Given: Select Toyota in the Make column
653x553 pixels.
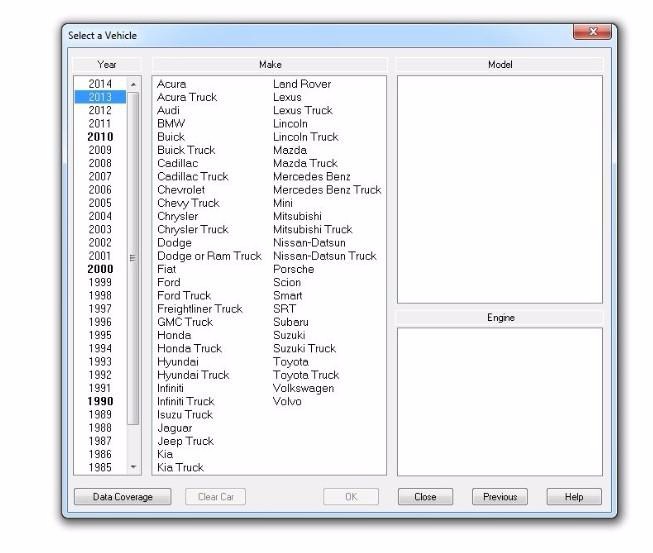Looking at the screenshot, I should [x=291, y=362].
